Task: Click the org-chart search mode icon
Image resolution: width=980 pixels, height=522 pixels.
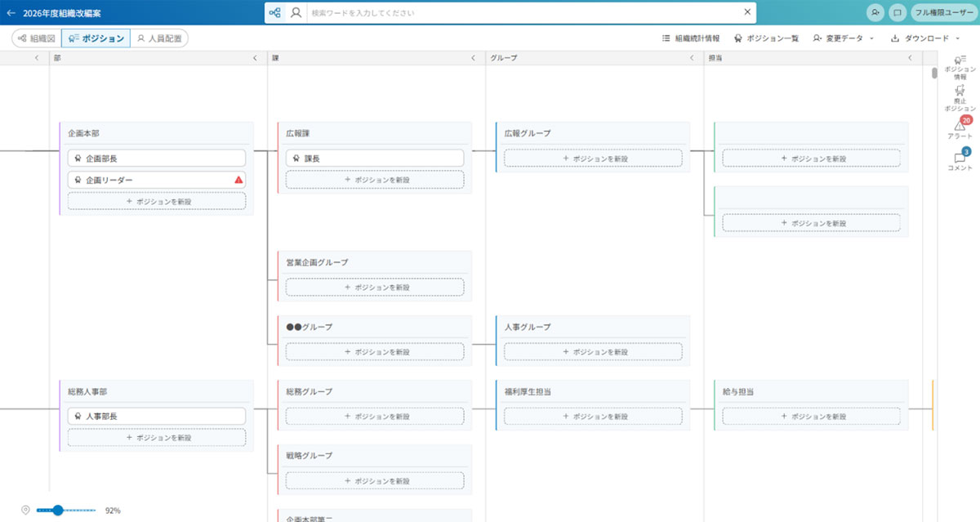Action: (275, 13)
